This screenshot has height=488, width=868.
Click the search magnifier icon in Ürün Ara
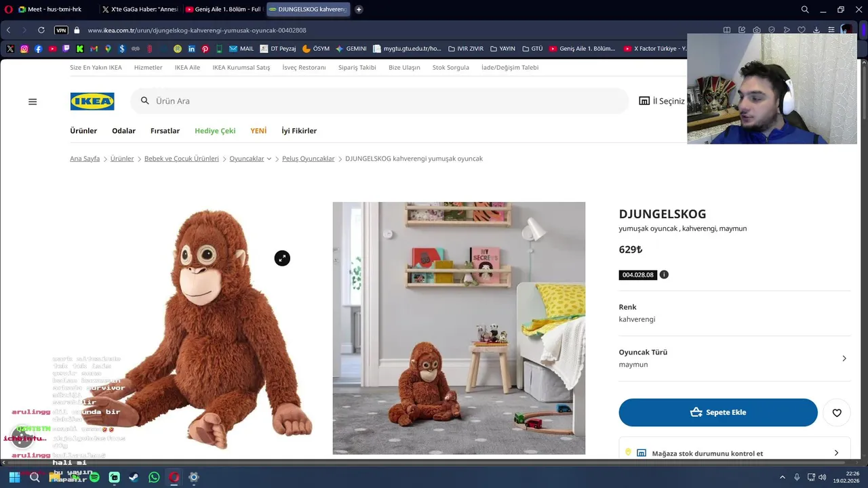click(144, 101)
